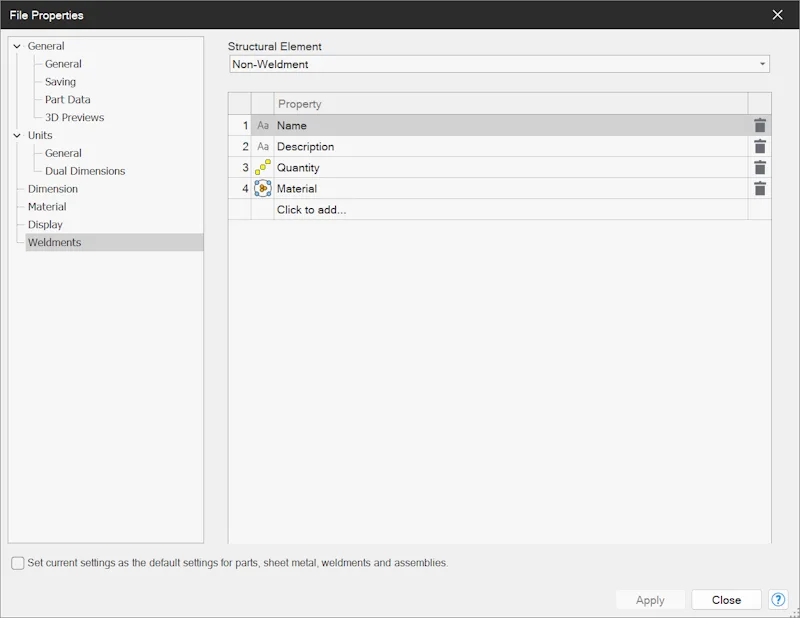The image size is (800, 618).
Task: Select the Quantity property cell
Action: (511, 167)
